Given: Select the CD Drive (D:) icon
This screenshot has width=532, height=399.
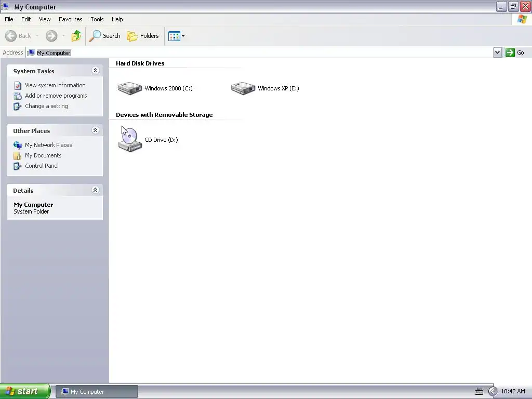Looking at the screenshot, I should tap(130, 139).
